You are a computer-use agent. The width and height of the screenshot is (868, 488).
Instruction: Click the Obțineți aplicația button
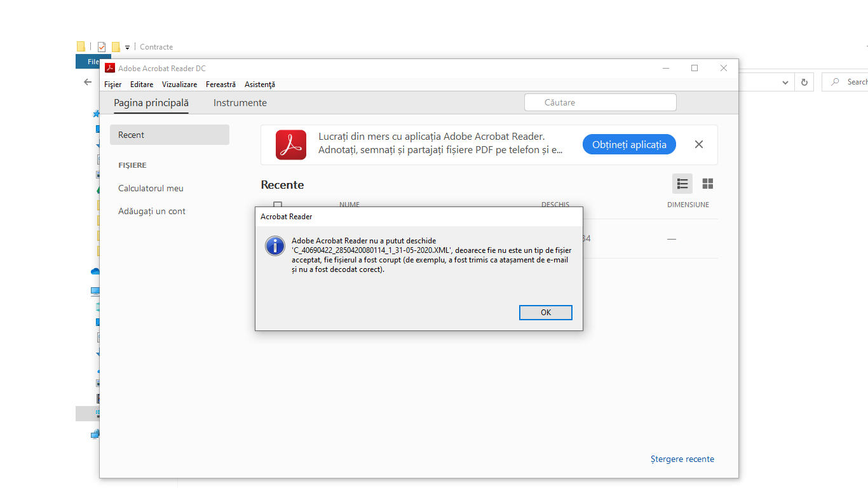[629, 144]
